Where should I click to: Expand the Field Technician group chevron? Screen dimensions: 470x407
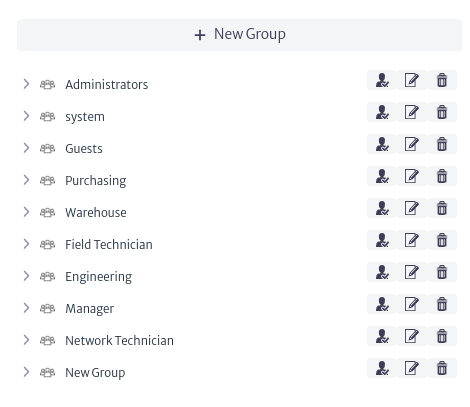(26, 244)
